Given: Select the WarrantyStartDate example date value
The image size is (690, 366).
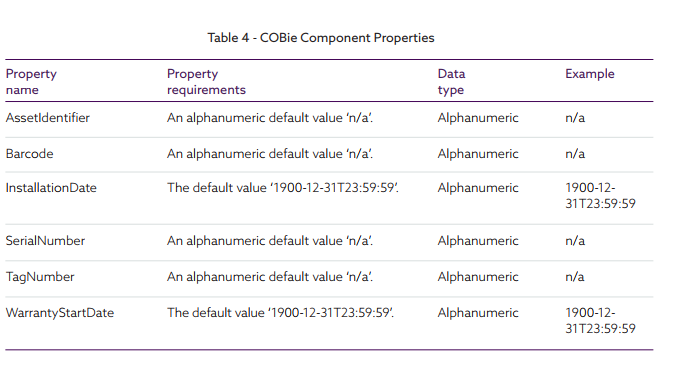Looking at the screenshot, I should (600, 321).
